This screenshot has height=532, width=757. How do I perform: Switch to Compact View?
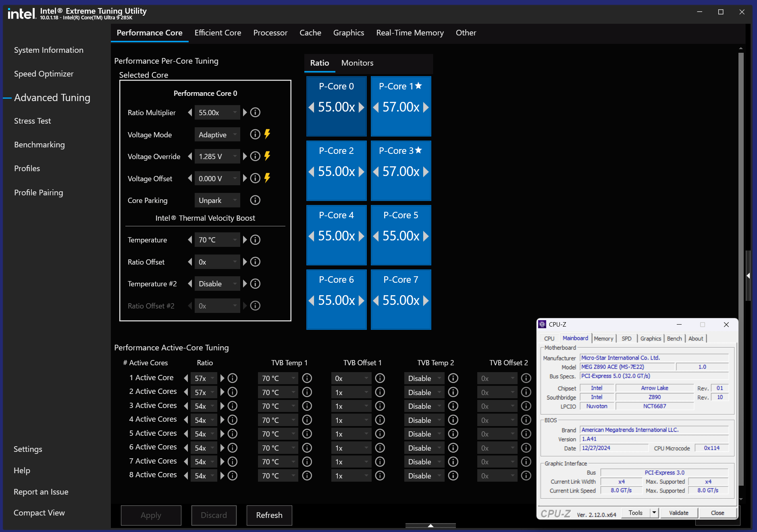click(x=40, y=513)
